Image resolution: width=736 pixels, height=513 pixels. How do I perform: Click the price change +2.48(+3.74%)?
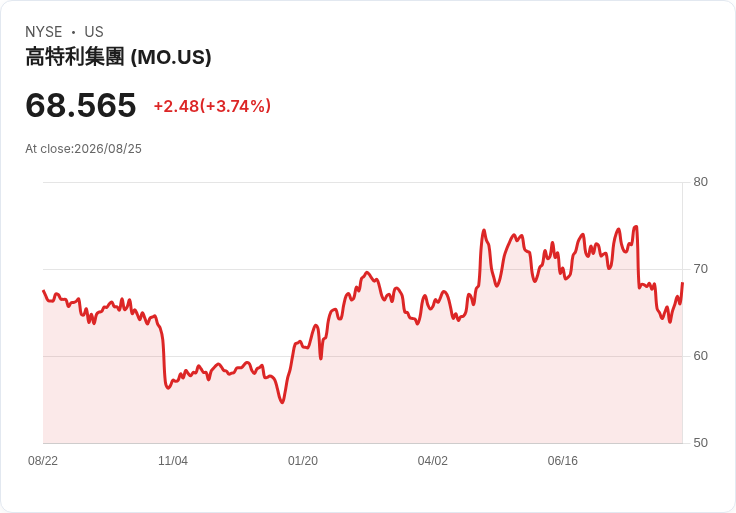(212, 106)
